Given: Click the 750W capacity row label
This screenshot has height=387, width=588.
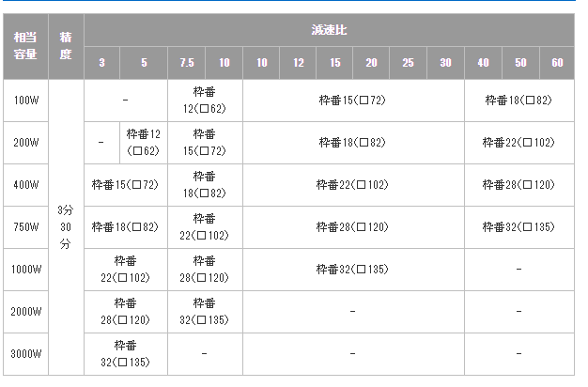Looking at the screenshot, I should pyautogui.click(x=25, y=227).
